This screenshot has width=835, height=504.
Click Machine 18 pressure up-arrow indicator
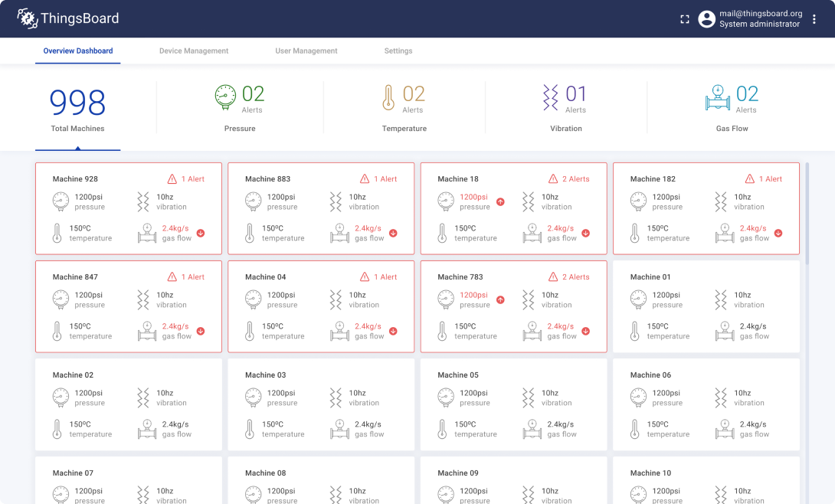pyautogui.click(x=500, y=201)
